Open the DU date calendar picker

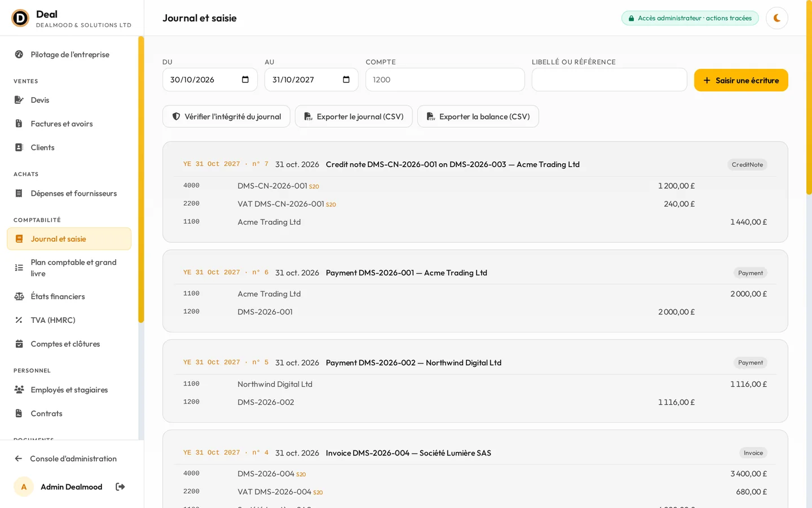pyautogui.click(x=245, y=80)
